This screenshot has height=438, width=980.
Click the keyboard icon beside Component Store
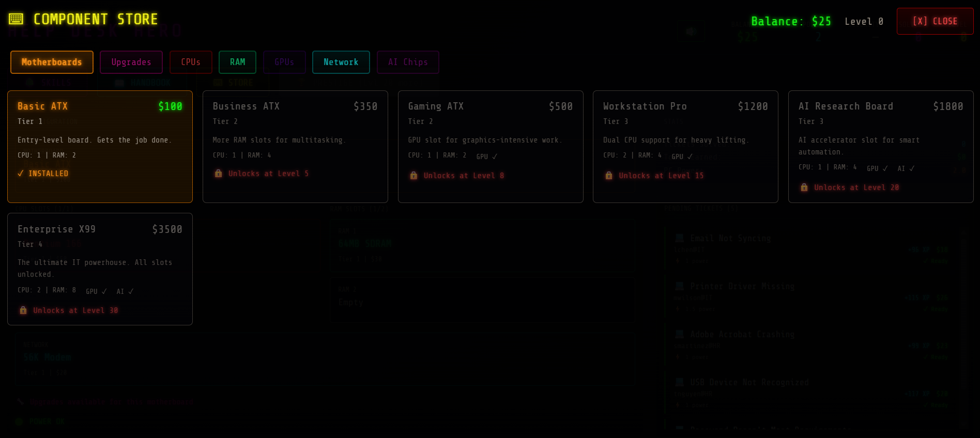click(x=16, y=19)
